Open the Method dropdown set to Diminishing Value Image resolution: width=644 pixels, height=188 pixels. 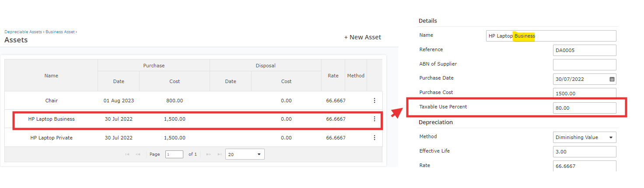tap(584, 137)
